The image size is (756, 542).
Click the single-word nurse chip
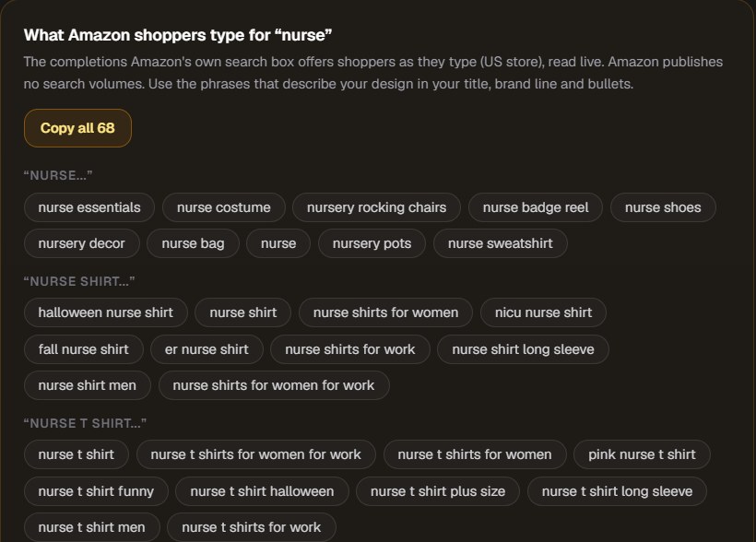point(278,243)
